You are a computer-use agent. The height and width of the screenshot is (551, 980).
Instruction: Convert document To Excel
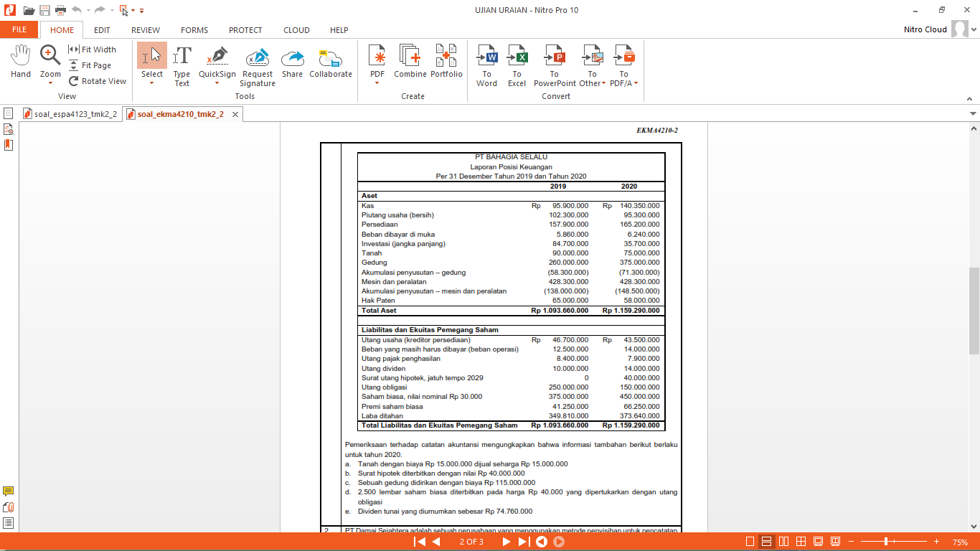coord(517,66)
